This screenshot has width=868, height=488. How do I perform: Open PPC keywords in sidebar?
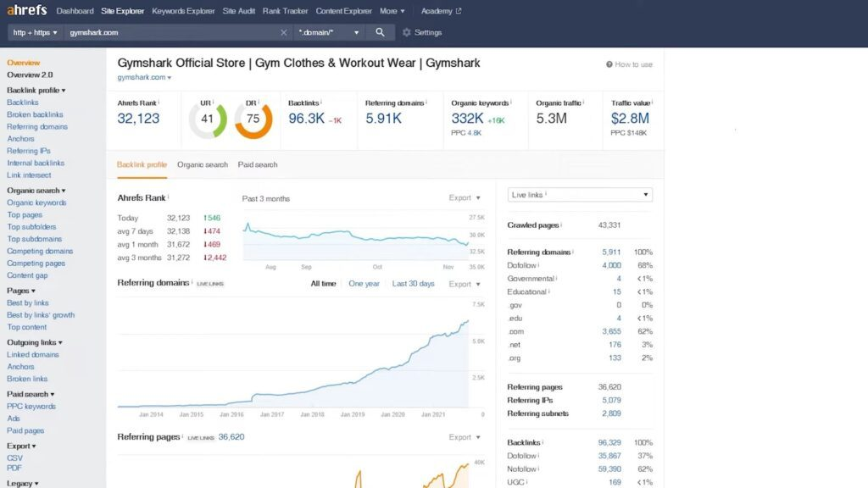31,407
